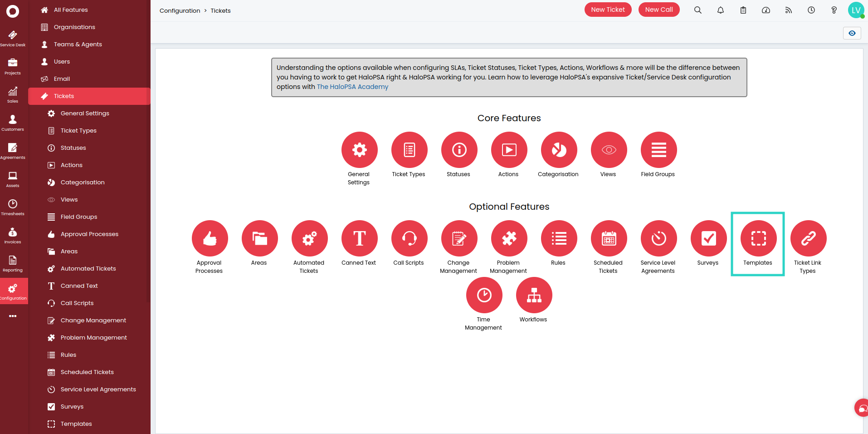Open the Workflows feature icon
Screen dimensions: 868x434
coord(534,295)
